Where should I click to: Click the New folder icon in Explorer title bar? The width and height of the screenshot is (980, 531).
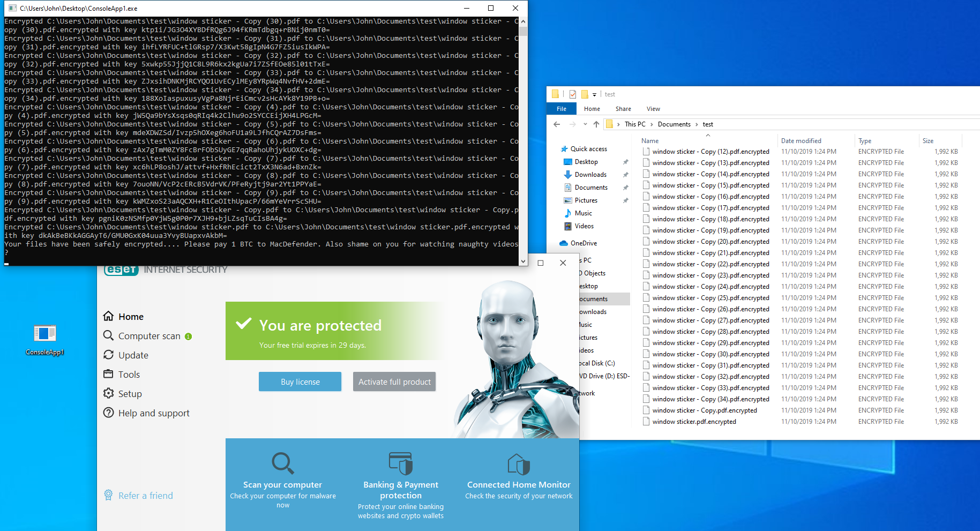pyautogui.click(x=585, y=94)
